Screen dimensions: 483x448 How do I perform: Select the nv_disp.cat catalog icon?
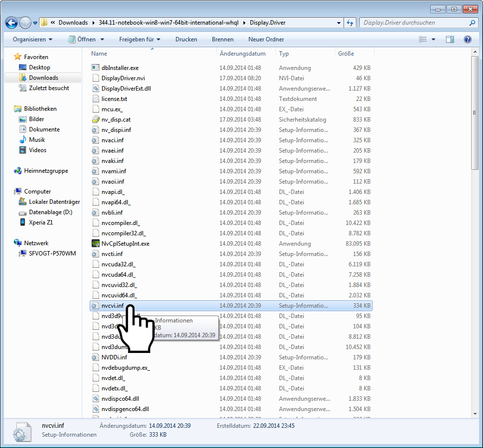[x=96, y=119]
